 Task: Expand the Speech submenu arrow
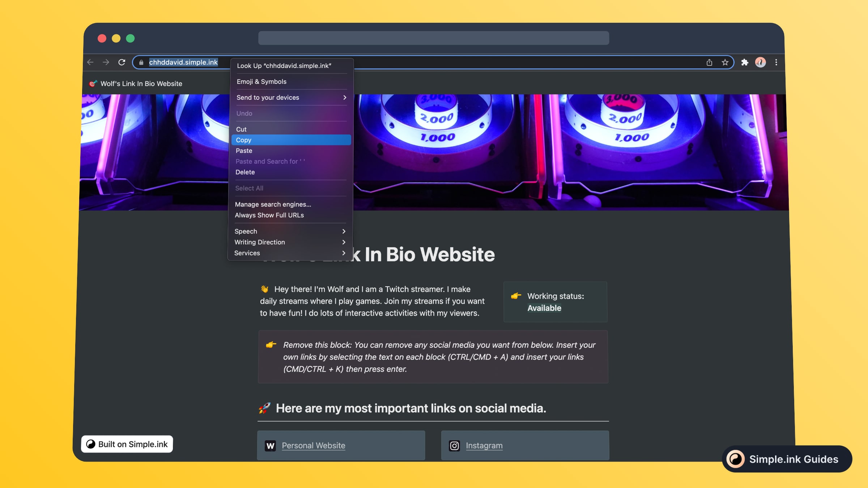pos(344,232)
